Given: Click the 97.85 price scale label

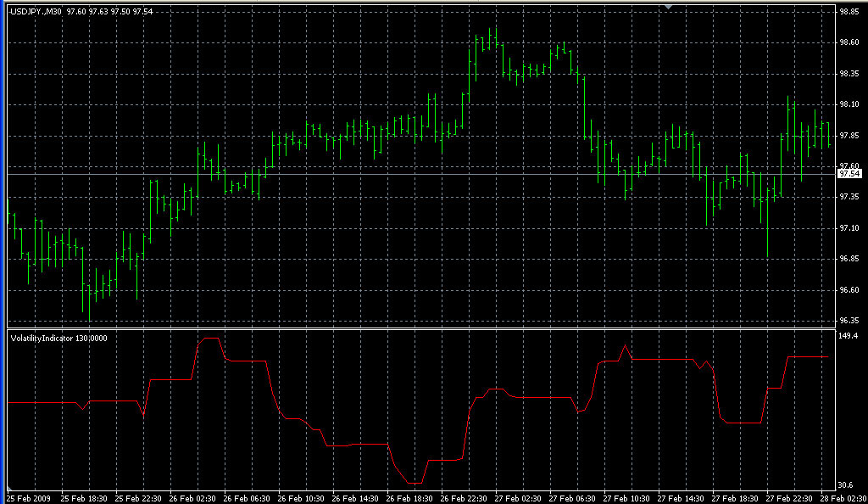Looking at the screenshot, I should 849,136.
